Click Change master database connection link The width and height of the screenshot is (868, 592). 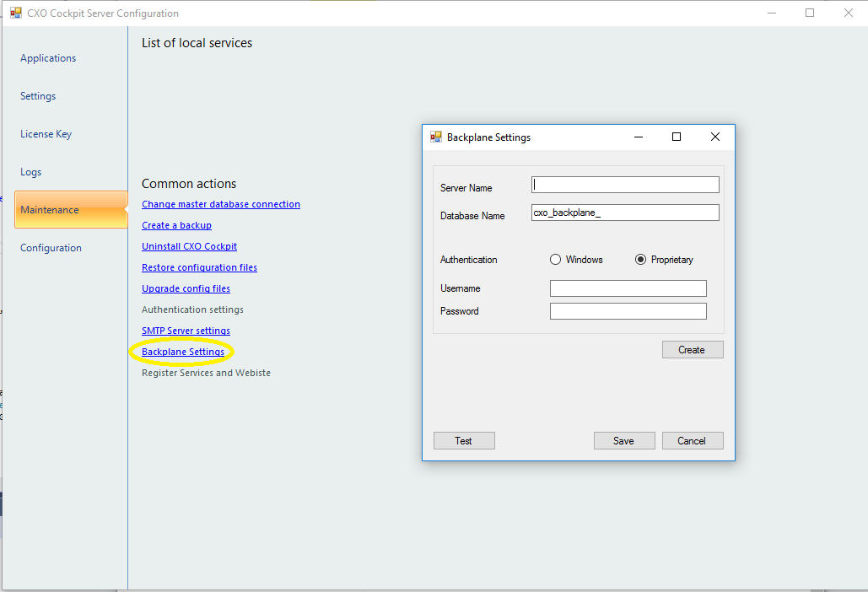[221, 204]
